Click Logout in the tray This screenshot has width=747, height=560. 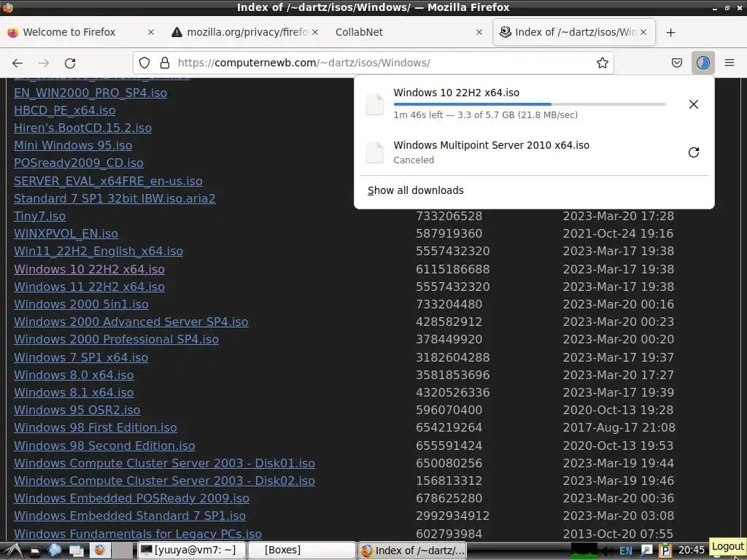click(x=727, y=546)
